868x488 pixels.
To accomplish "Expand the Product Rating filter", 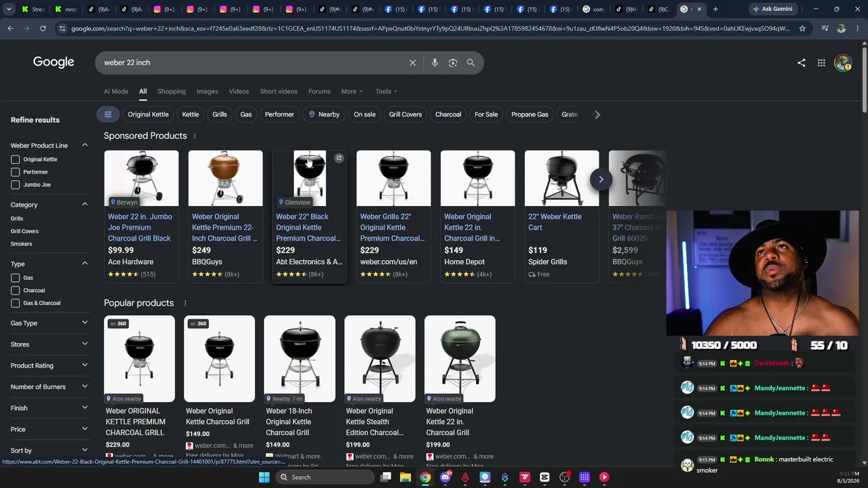I will [85, 365].
